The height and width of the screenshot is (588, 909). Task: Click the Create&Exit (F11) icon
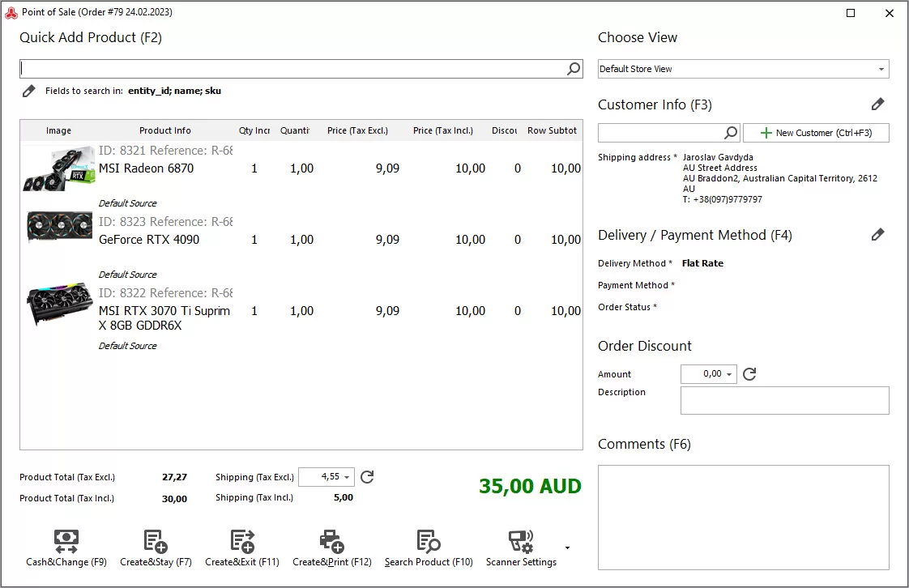[x=242, y=541]
